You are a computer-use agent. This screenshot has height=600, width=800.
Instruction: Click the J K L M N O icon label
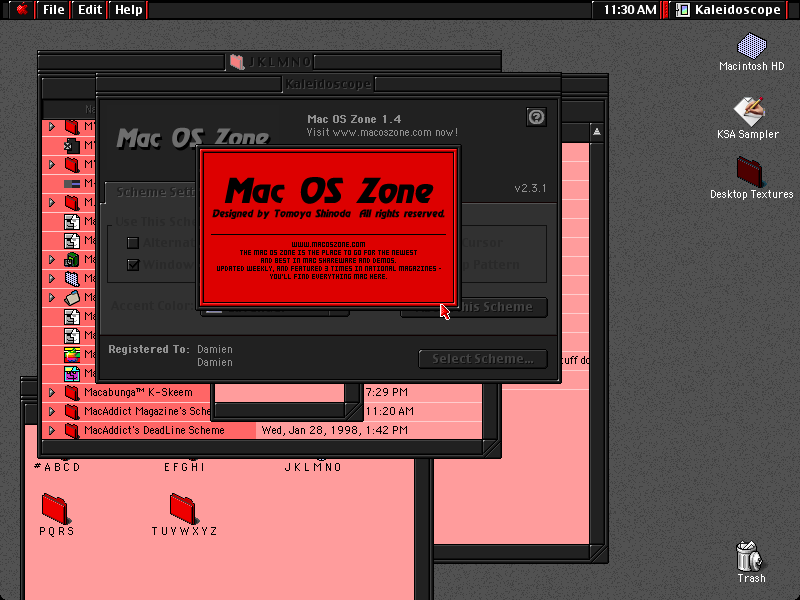313,467
